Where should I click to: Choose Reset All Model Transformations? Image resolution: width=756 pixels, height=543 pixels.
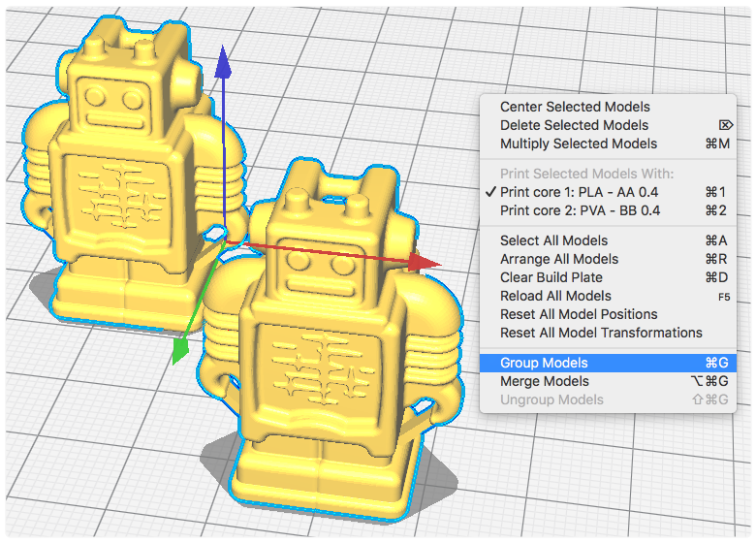(x=608, y=333)
